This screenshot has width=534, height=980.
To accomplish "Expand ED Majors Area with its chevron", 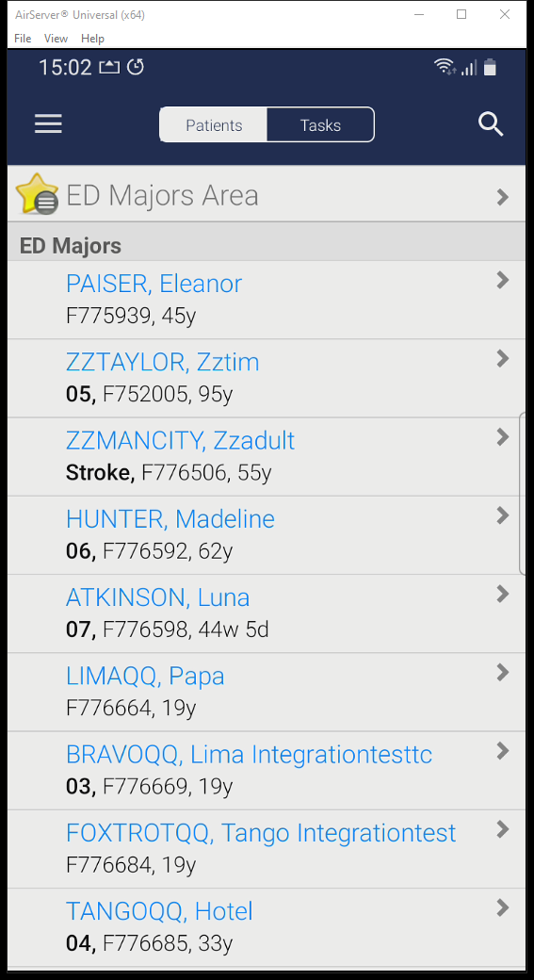I will click(503, 198).
